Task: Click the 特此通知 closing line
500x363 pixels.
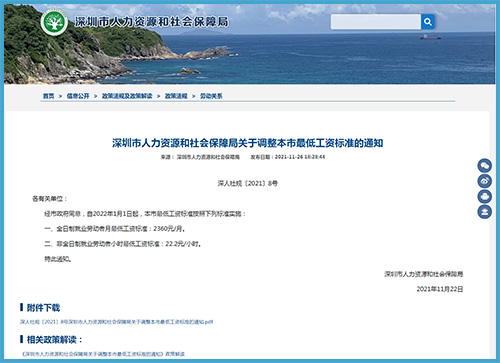Action: (58, 259)
